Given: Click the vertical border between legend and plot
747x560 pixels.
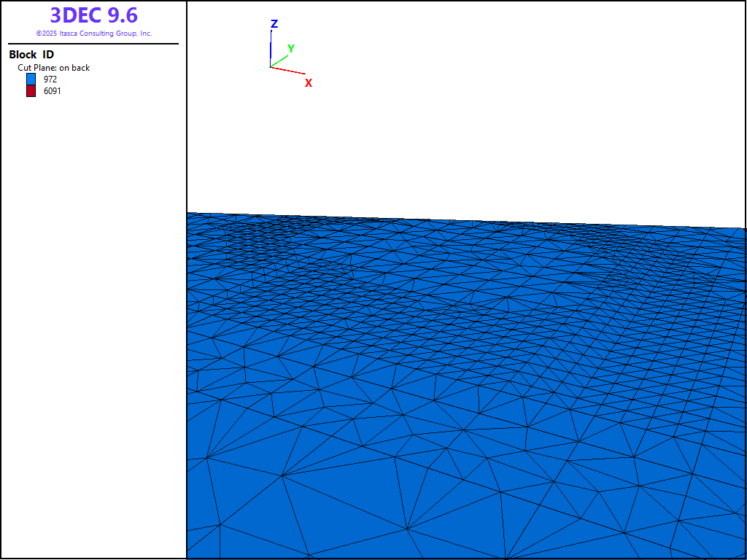Looking at the screenshot, I should 187,292.
